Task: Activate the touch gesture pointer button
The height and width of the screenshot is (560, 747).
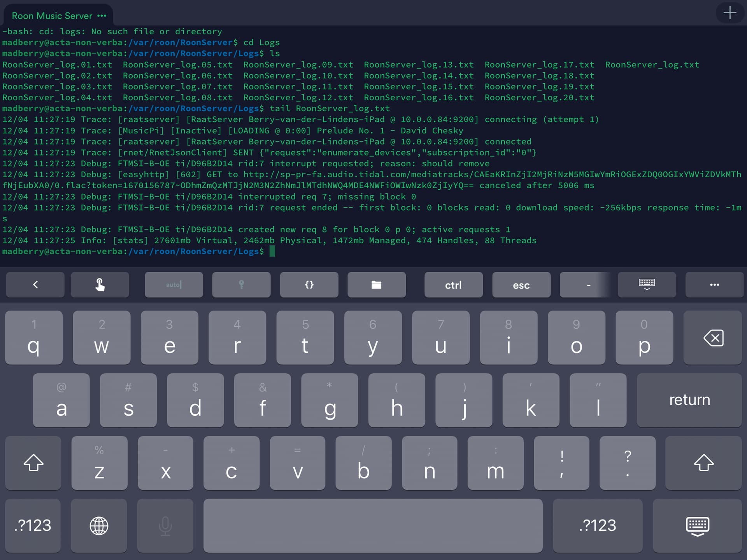Action: tap(100, 285)
